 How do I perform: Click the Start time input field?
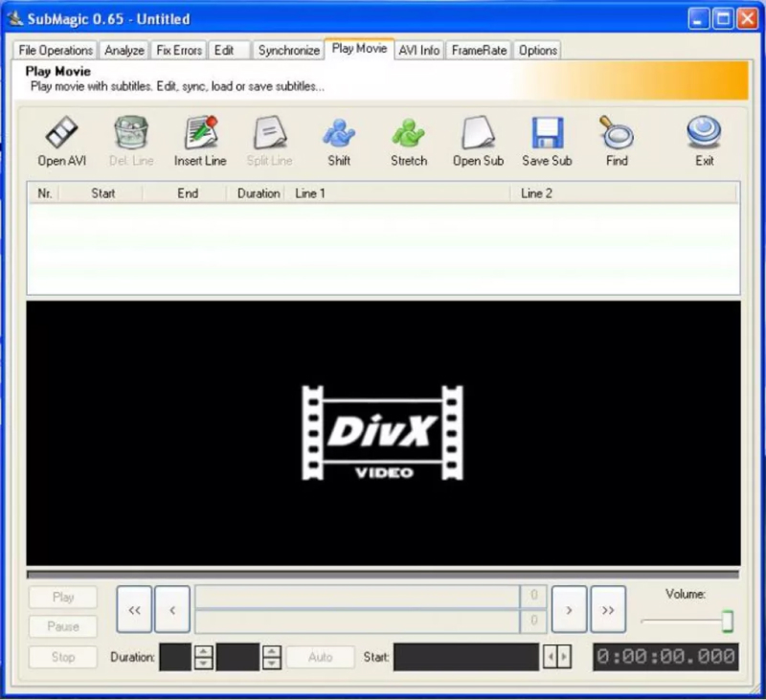pos(466,657)
